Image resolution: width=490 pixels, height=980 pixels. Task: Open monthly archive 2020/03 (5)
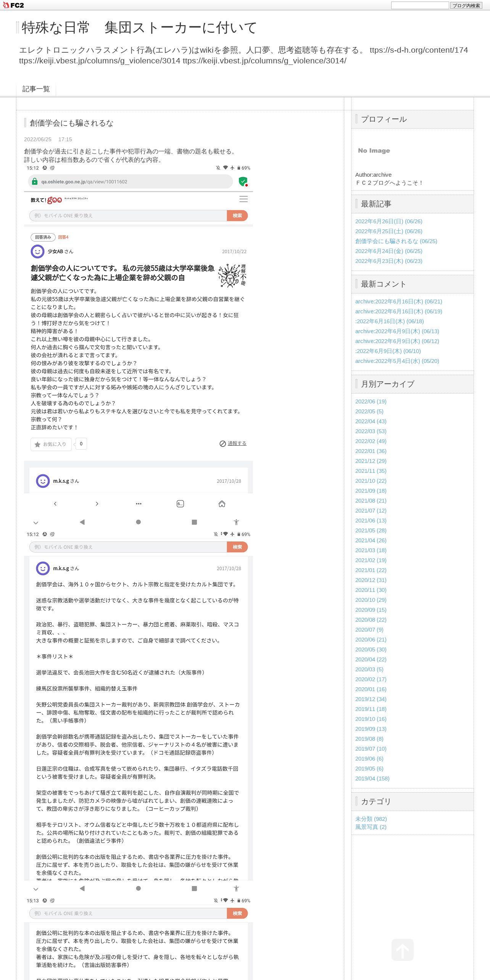pyautogui.click(x=369, y=669)
